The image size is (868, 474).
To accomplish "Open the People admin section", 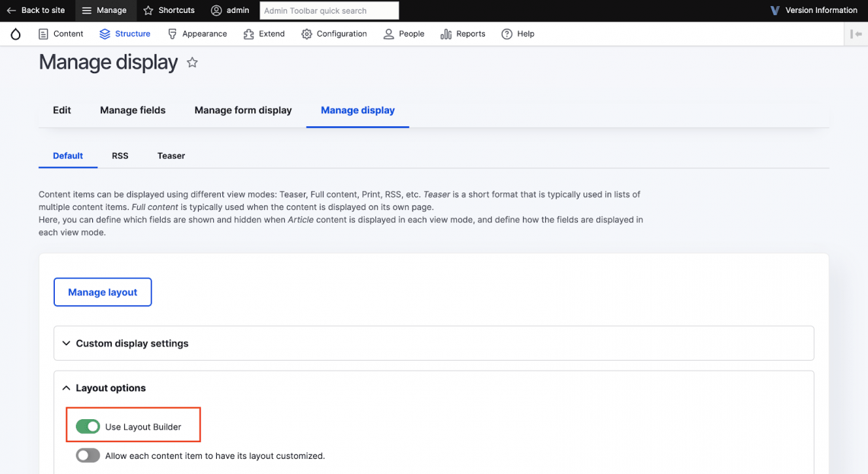I will pyautogui.click(x=404, y=34).
